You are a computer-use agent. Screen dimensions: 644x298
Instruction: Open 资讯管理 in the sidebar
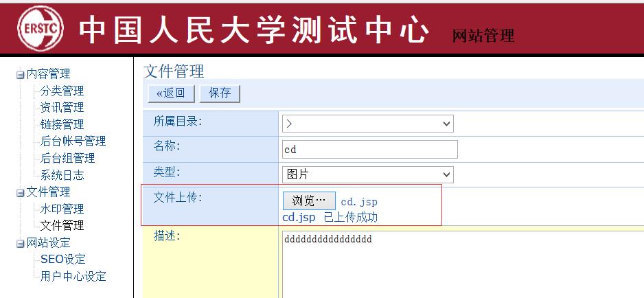[62, 108]
